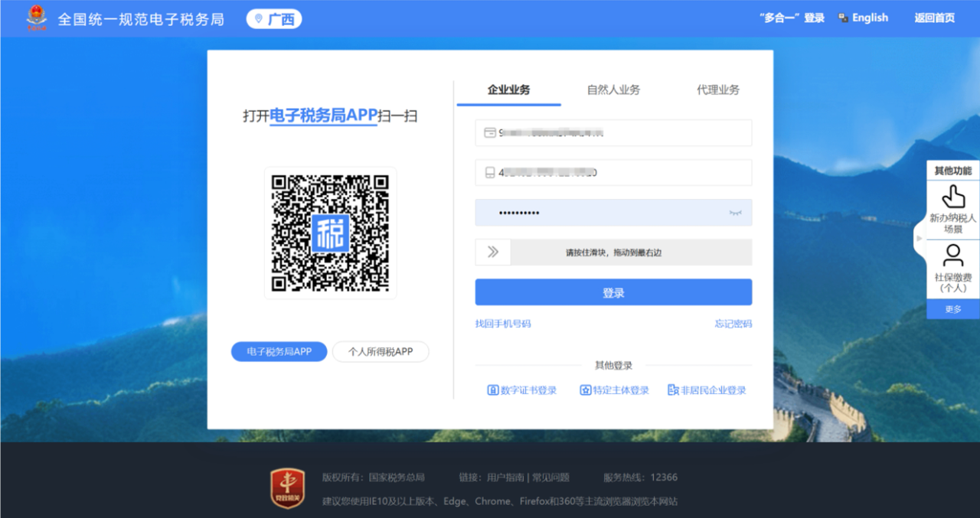The height and width of the screenshot is (518, 980).
Task: Switch to the 自然人业务 tab
Action: (x=613, y=90)
